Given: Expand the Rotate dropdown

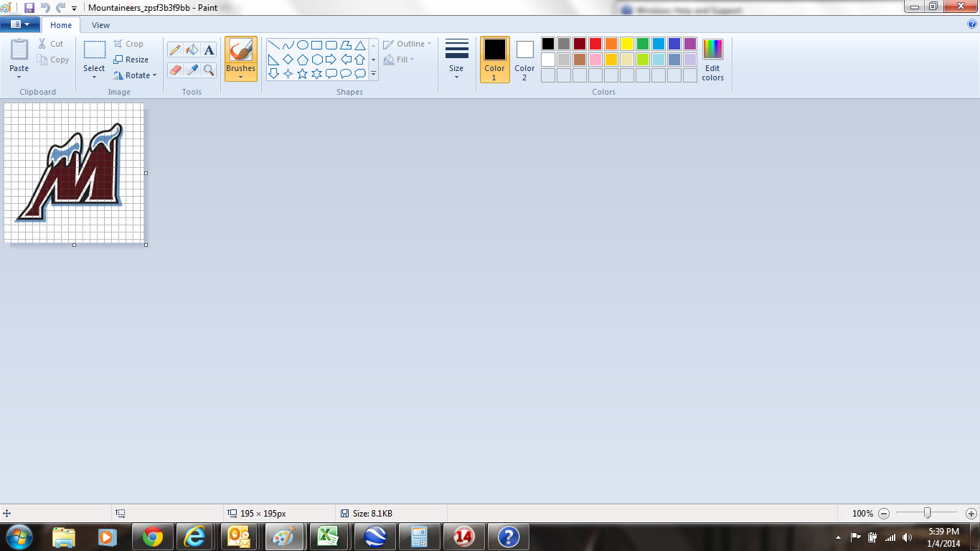Looking at the screenshot, I should coord(136,75).
